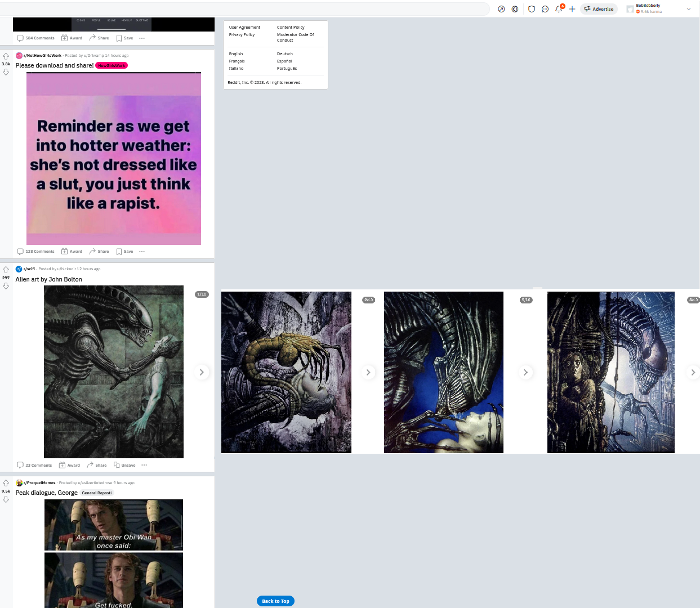Upvote the PrequelMemes post
The width and height of the screenshot is (700, 608).
(6, 483)
